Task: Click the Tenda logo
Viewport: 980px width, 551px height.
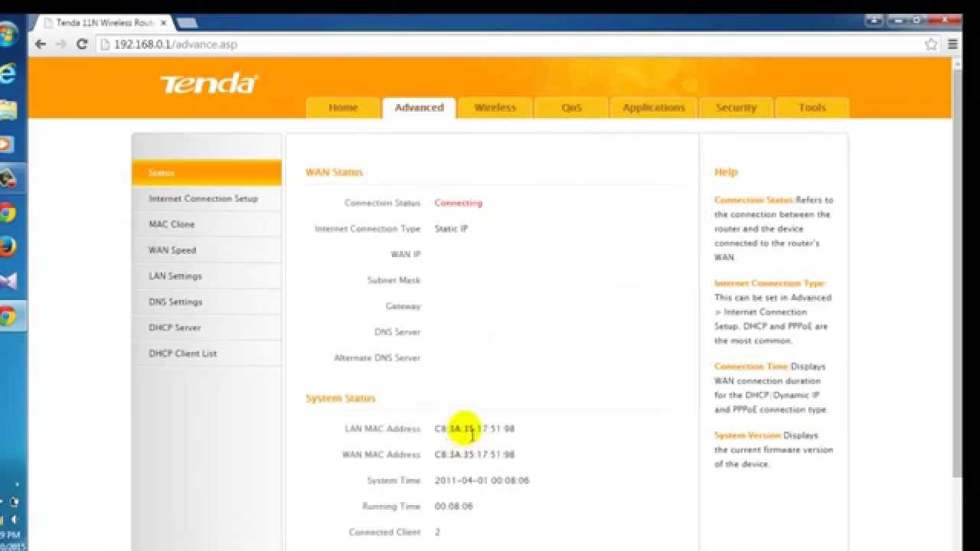Action: [x=209, y=83]
